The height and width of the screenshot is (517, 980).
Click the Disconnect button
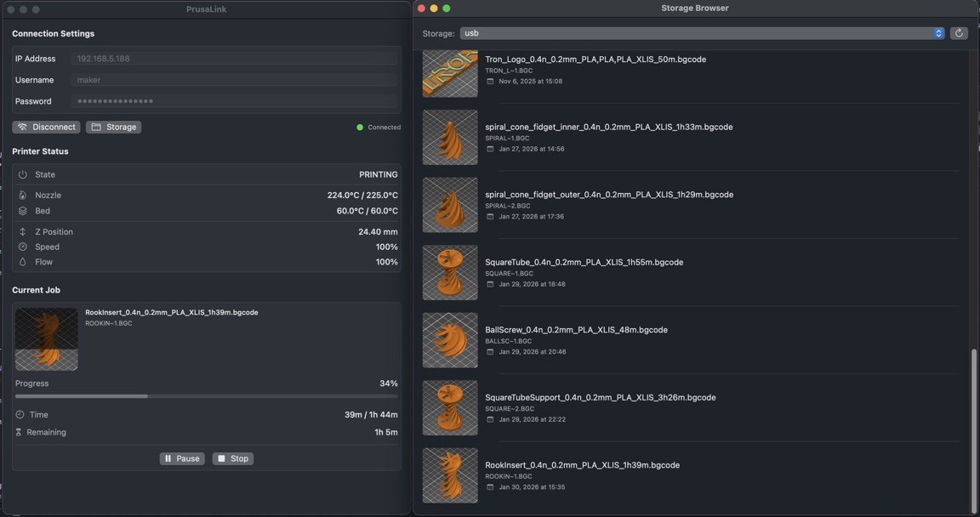pos(47,127)
